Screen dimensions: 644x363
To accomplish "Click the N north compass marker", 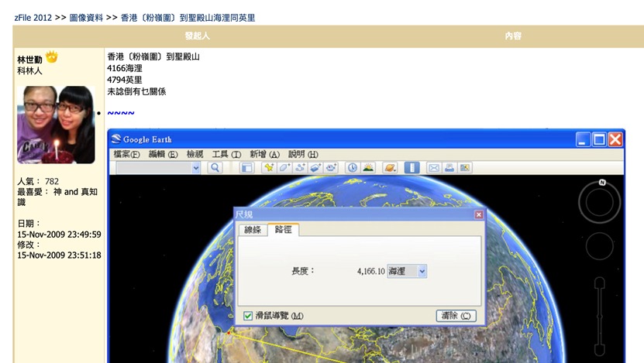I will pos(602,183).
